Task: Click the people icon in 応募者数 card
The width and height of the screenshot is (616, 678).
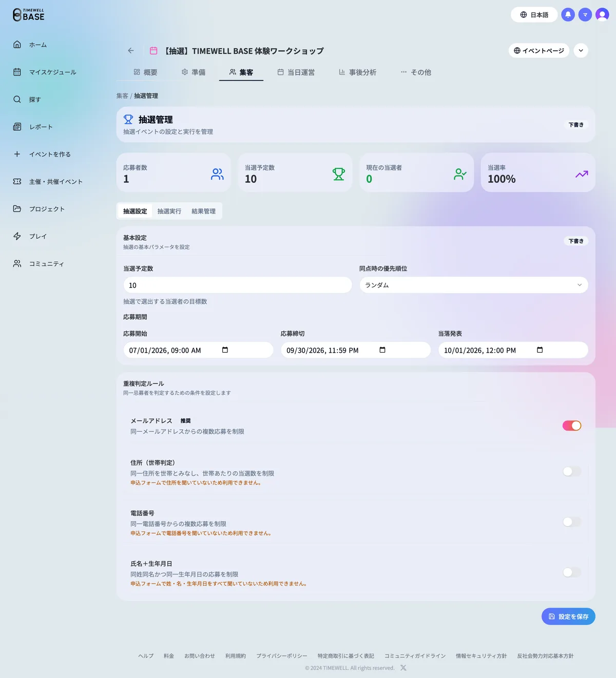Action: [217, 174]
